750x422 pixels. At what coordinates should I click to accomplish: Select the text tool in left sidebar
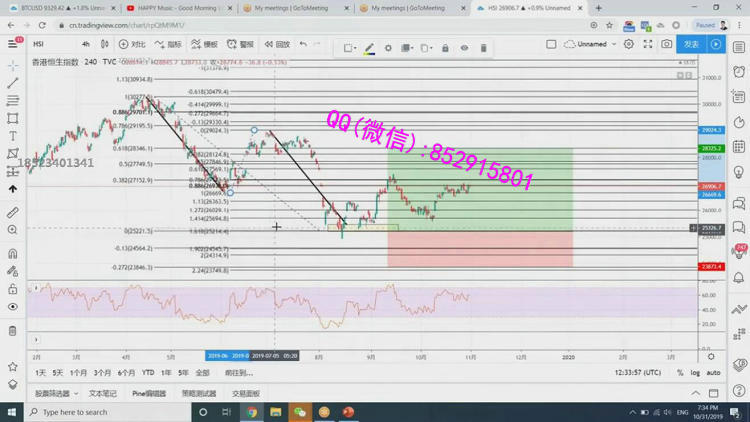(13, 136)
